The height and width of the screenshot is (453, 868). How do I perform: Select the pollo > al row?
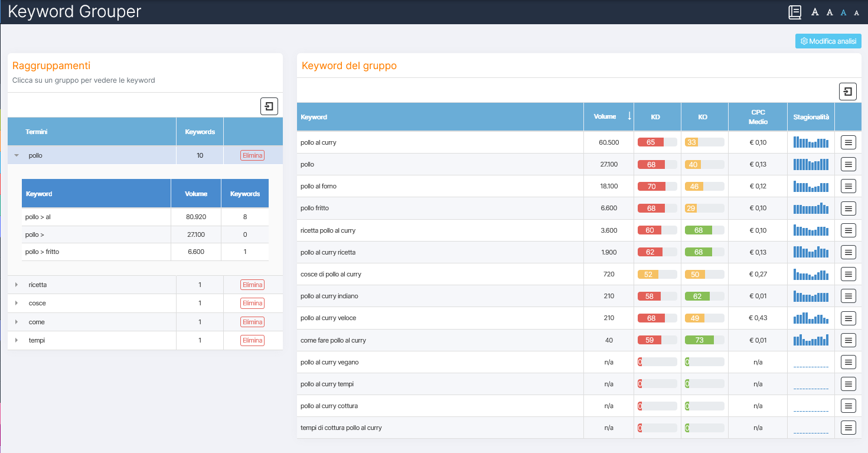pyautogui.click(x=96, y=216)
